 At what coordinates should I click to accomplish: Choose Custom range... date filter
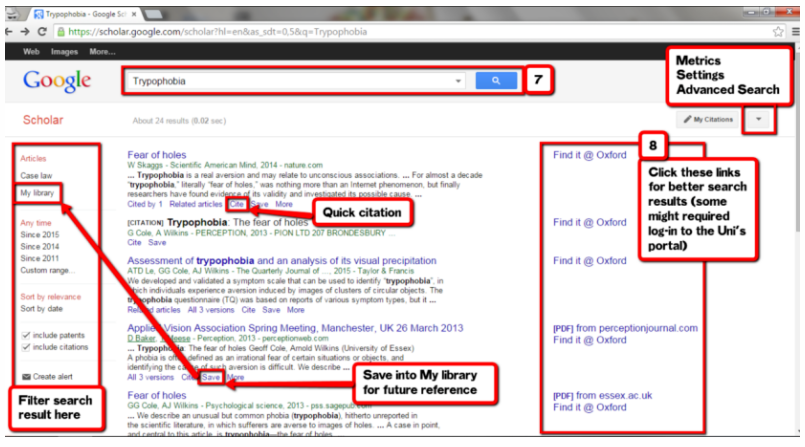pos(48,270)
